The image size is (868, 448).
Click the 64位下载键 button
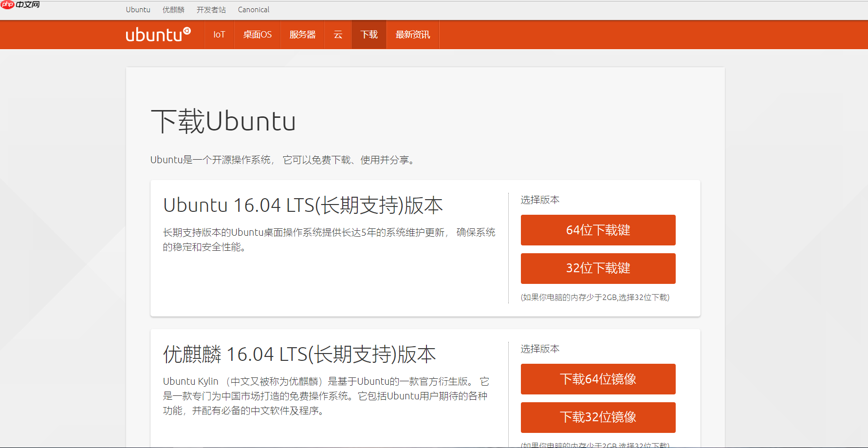pos(598,230)
